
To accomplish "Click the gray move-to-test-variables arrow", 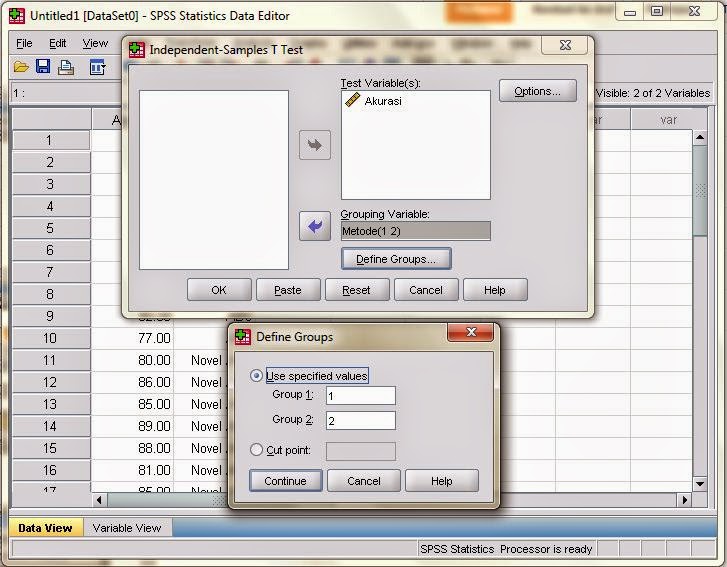I will coord(315,145).
